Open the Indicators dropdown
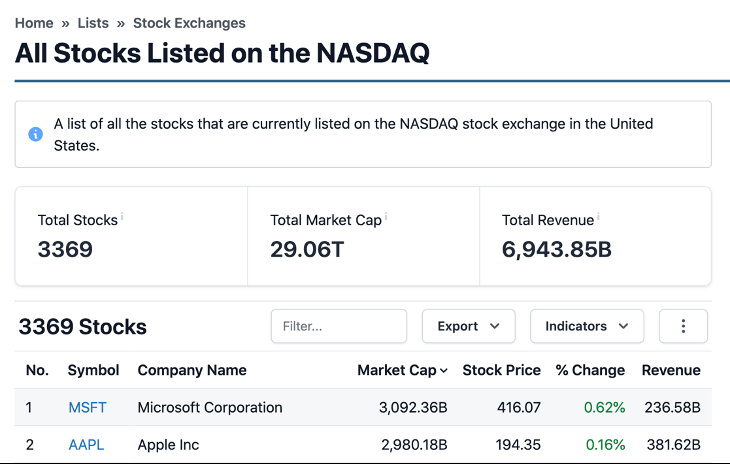 [587, 326]
